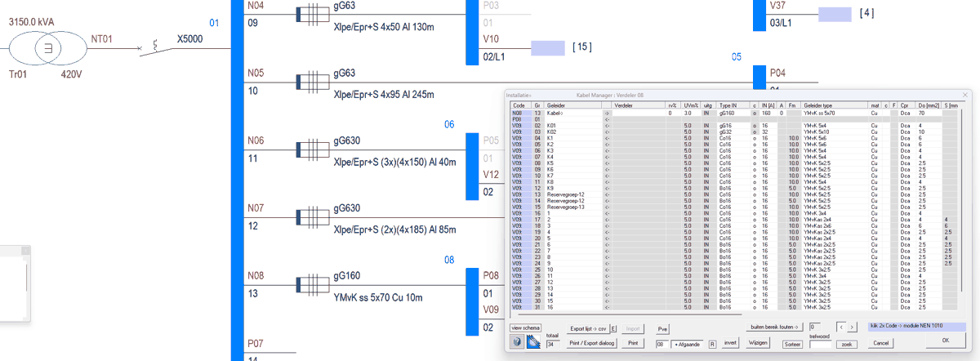Select the P08 code cell in the table
Image resolution: width=980 pixels, height=361 pixels.
pyautogui.click(x=520, y=119)
